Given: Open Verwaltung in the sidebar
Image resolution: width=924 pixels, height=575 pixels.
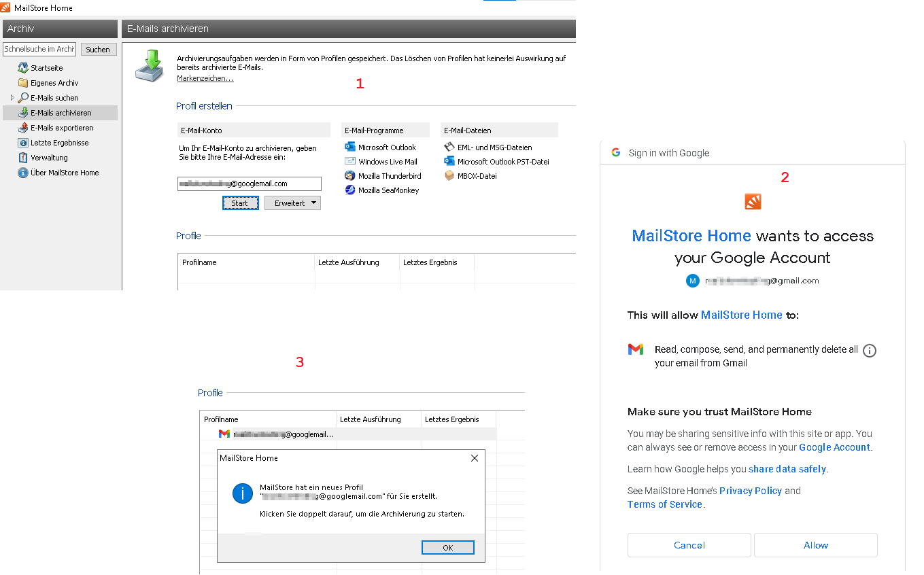Looking at the screenshot, I should (49, 158).
